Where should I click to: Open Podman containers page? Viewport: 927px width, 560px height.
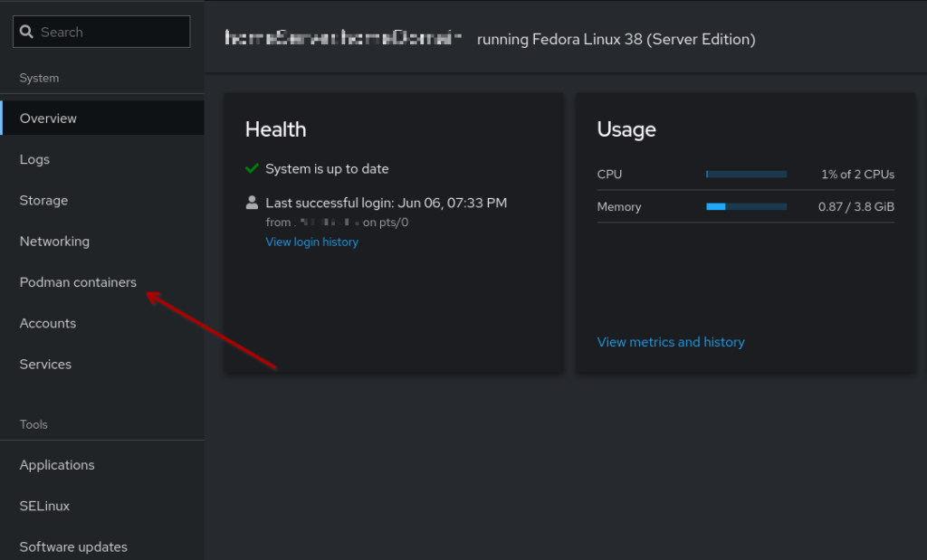pyautogui.click(x=78, y=282)
